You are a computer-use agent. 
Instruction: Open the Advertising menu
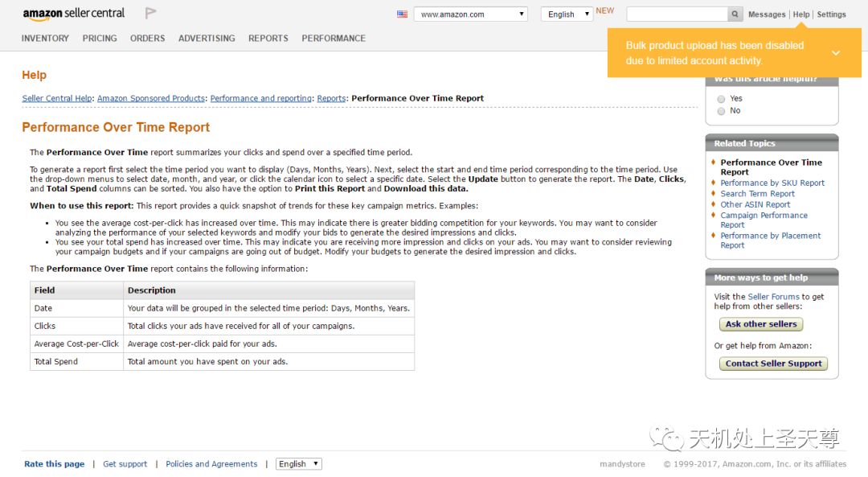click(207, 39)
